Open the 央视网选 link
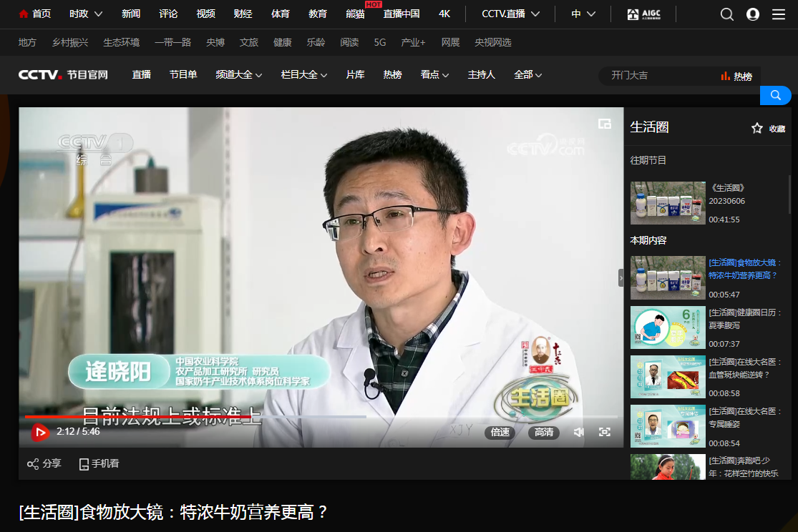 [x=493, y=42]
